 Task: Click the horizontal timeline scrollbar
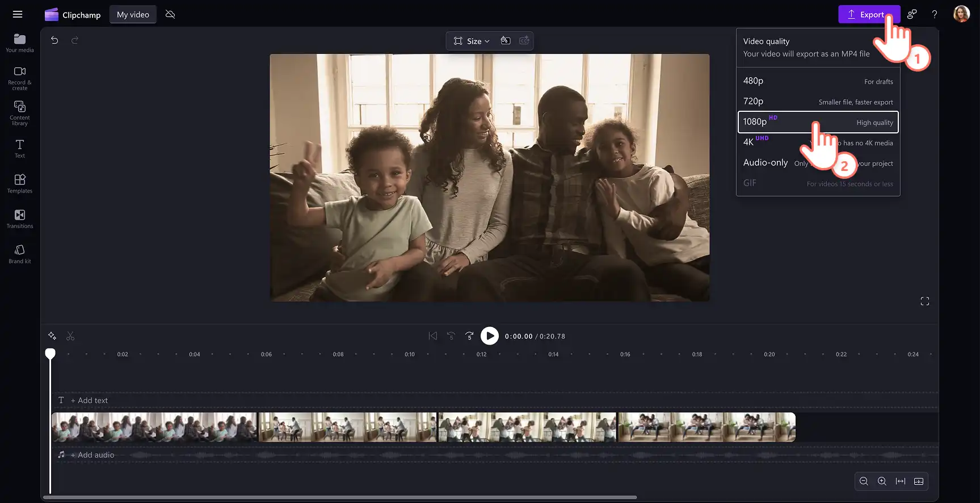click(340, 497)
